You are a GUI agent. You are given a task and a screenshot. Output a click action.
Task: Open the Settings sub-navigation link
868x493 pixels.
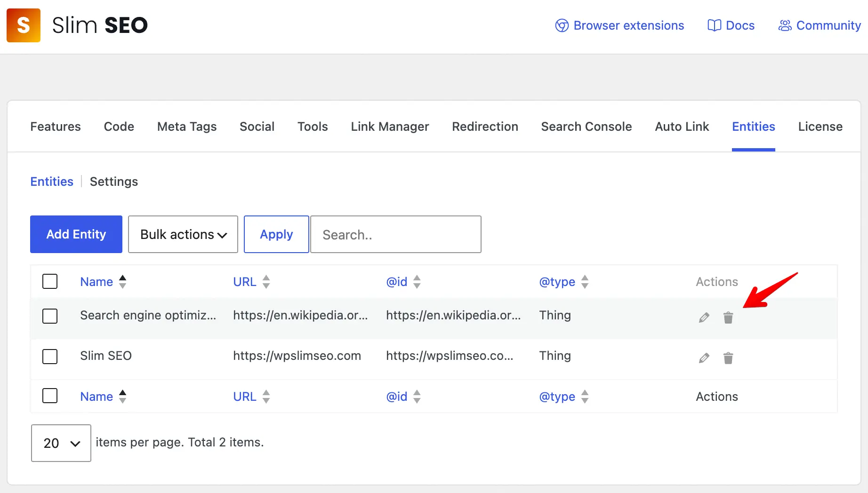tap(114, 182)
